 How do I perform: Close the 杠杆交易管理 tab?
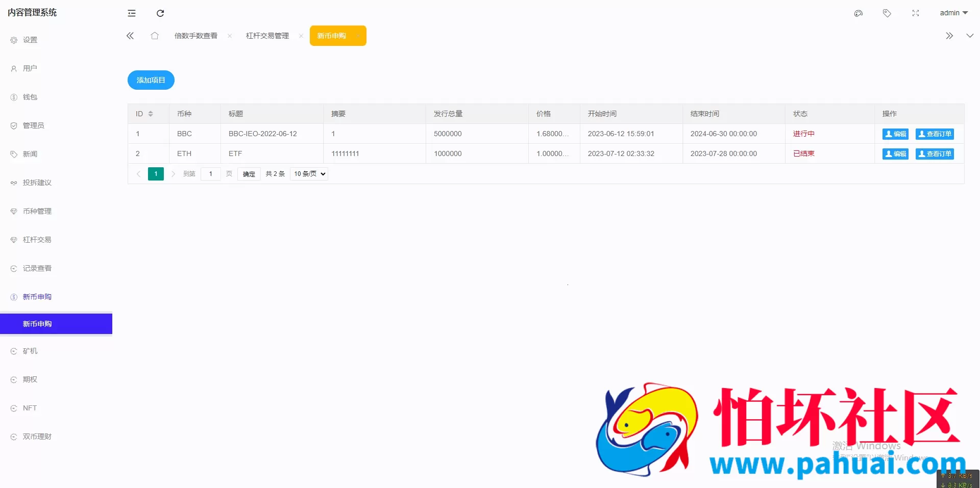pyautogui.click(x=301, y=36)
